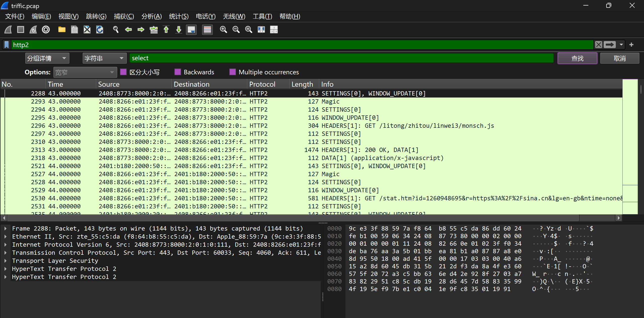Open a capture file with folder icon
This screenshot has height=318, width=644.
click(x=62, y=30)
